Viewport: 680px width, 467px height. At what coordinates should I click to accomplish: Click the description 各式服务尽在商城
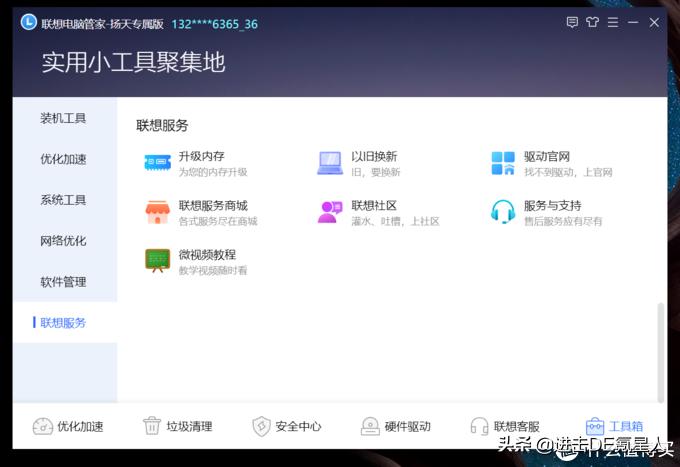coord(218,221)
